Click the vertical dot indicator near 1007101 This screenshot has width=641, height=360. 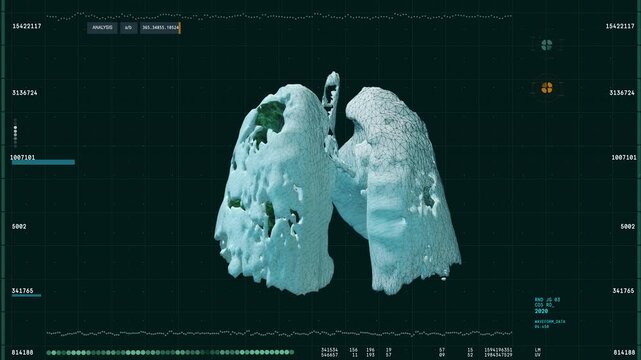click(16, 133)
